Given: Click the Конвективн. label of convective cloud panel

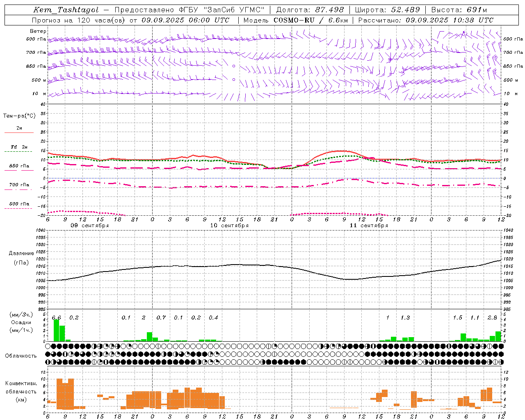Looking at the screenshot, I should pos(21,383).
